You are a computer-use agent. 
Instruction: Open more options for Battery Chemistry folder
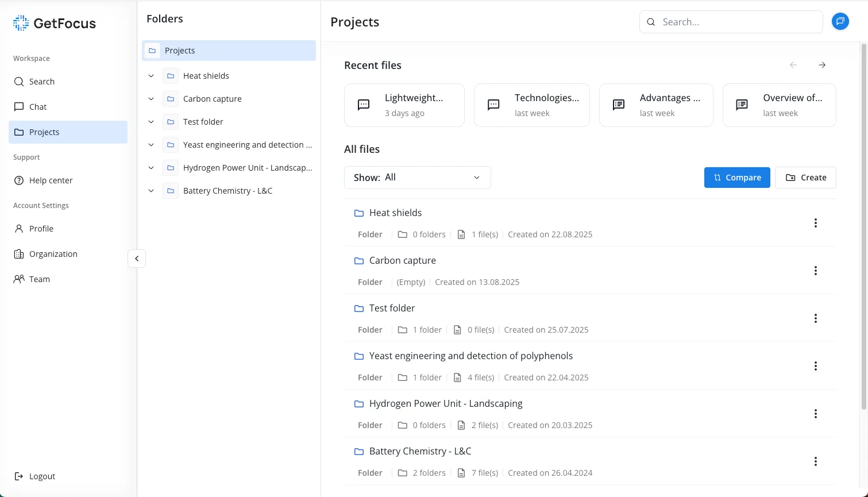(816, 461)
